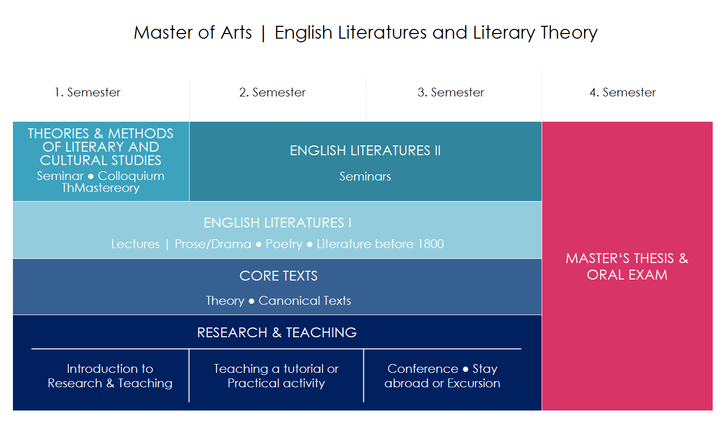Click the Master's Thesis & Oral Exam block
Viewport: 722px width, 427px height.
tap(627, 266)
